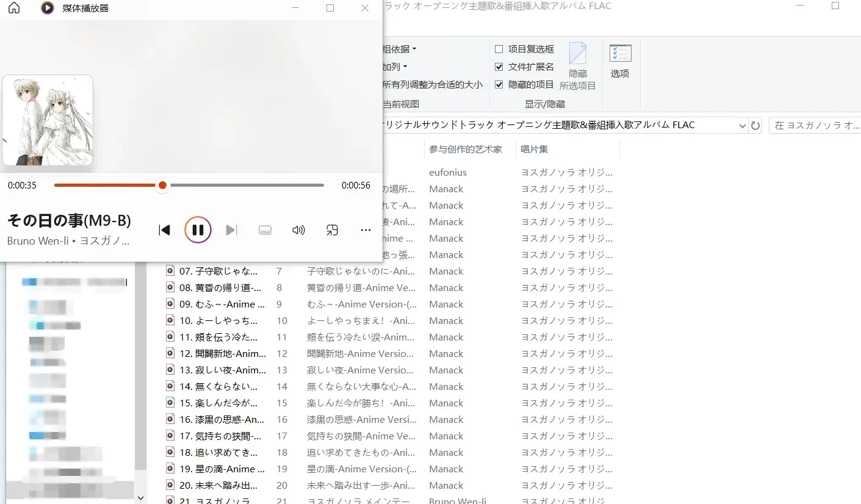Viewport: 861px width, 504px height.
Task: Click the eufonius artist cell
Action: click(448, 172)
